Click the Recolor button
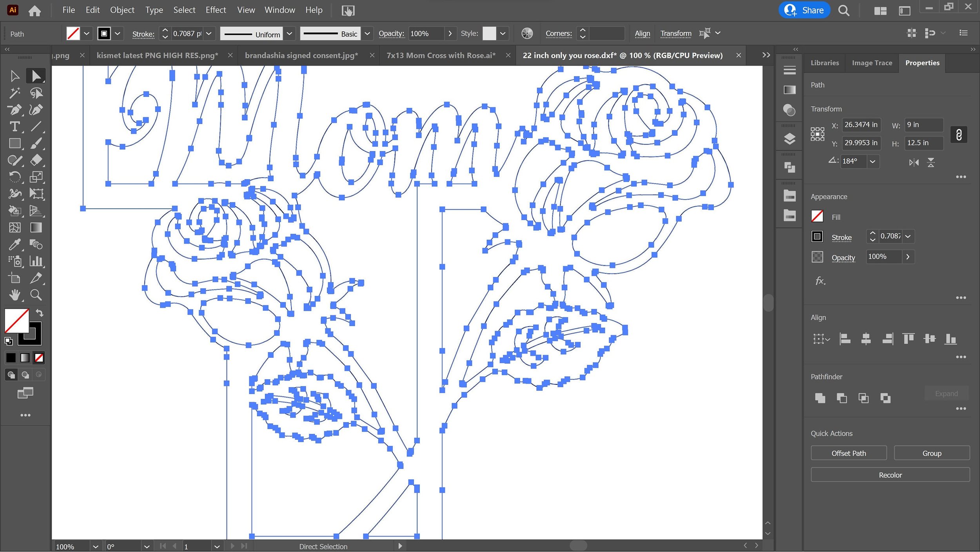The image size is (980, 552). point(890,475)
